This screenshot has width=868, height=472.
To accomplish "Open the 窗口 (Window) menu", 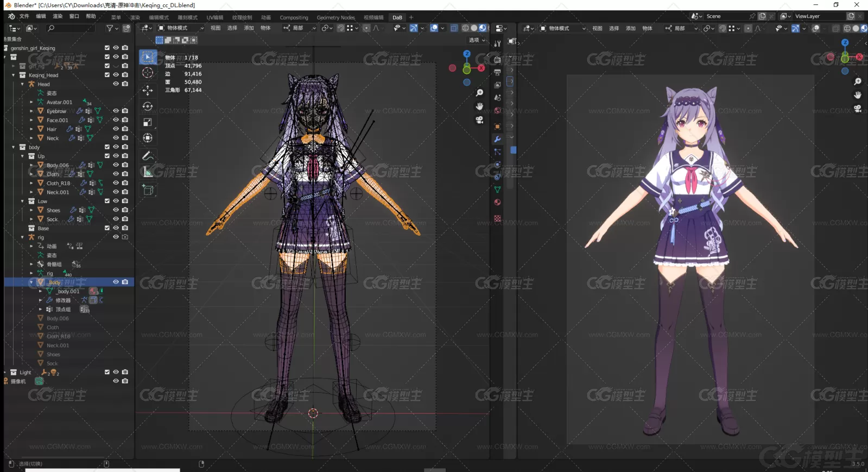I will click(74, 17).
